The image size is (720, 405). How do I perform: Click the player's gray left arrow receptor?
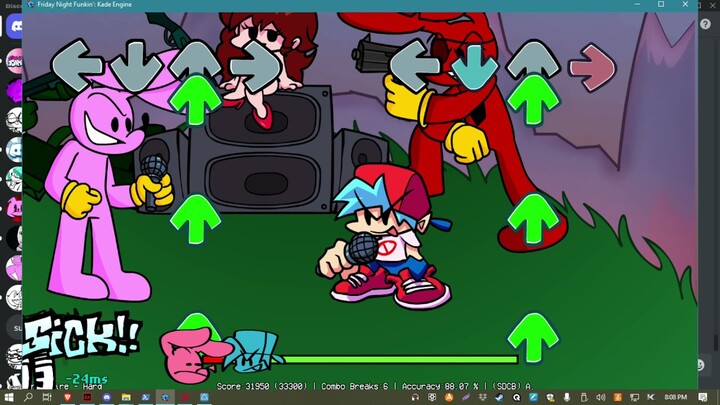[415, 66]
